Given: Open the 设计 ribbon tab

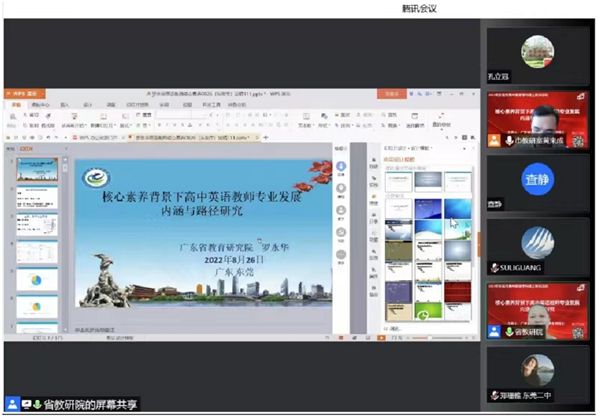Looking at the screenshot, I should (88, 104).
